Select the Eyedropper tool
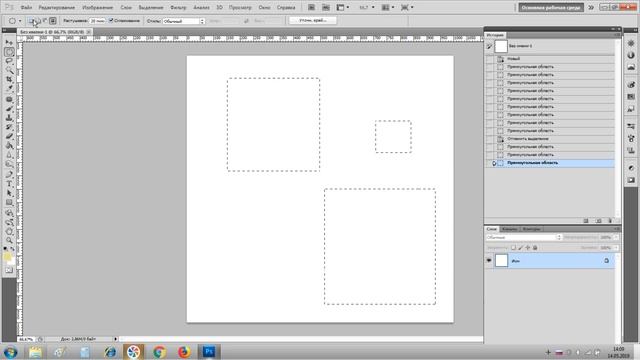640x360 pixels. point(9,89)
